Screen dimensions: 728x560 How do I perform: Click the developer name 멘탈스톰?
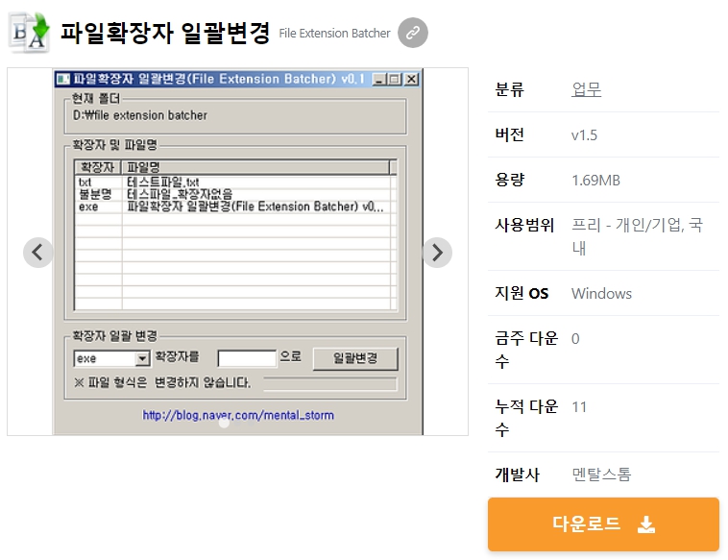[x=601, y=475]
